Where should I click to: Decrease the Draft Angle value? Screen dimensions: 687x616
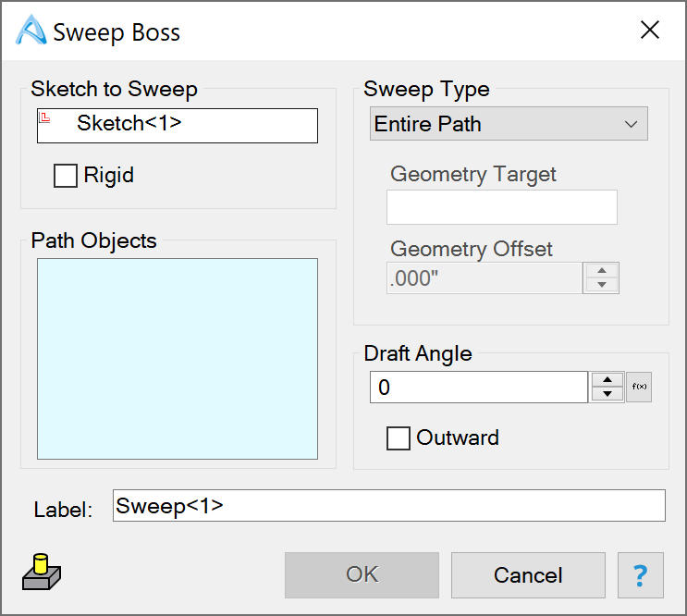click(x=607, y=394)
